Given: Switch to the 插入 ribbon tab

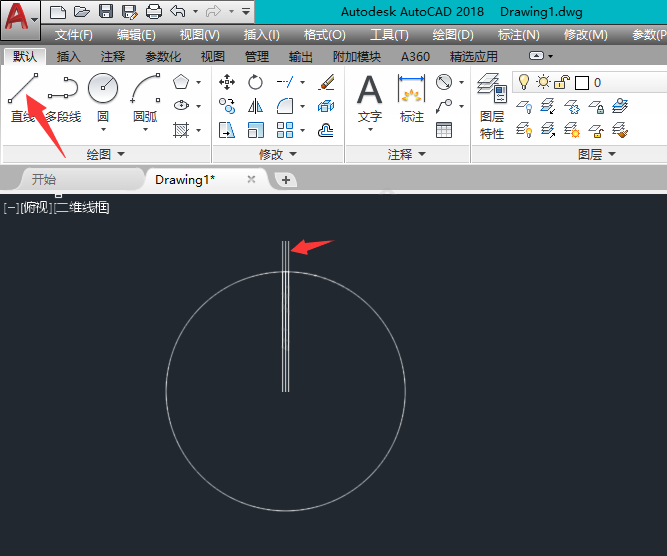Looking at the screenshot, I should (68, 56).
